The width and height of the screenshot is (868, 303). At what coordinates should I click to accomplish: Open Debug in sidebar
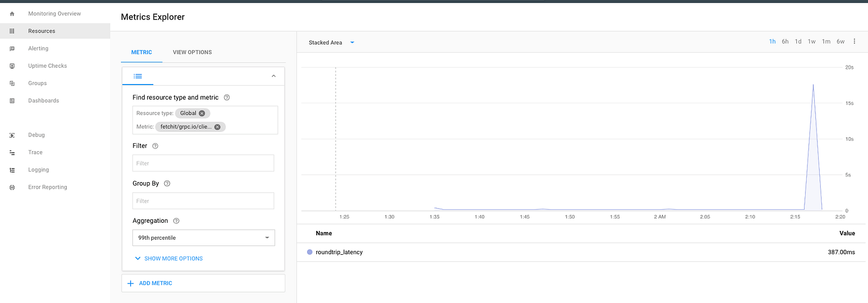pos(36,135)
